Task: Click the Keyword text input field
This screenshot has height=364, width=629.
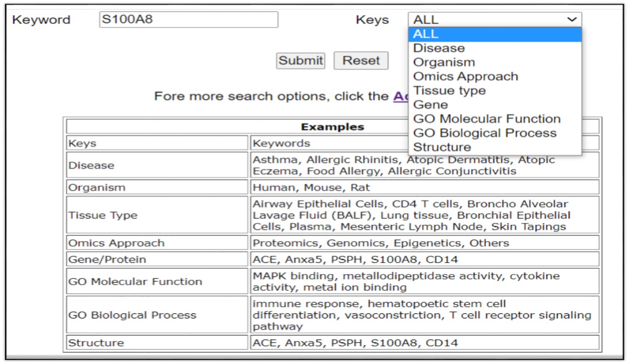Action: coord(188,20)
